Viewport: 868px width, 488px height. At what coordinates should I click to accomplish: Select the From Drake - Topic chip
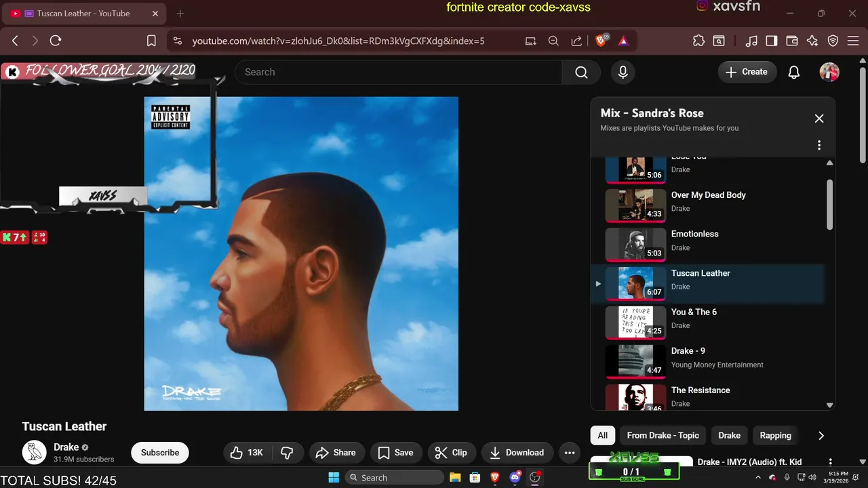point(663,435)
